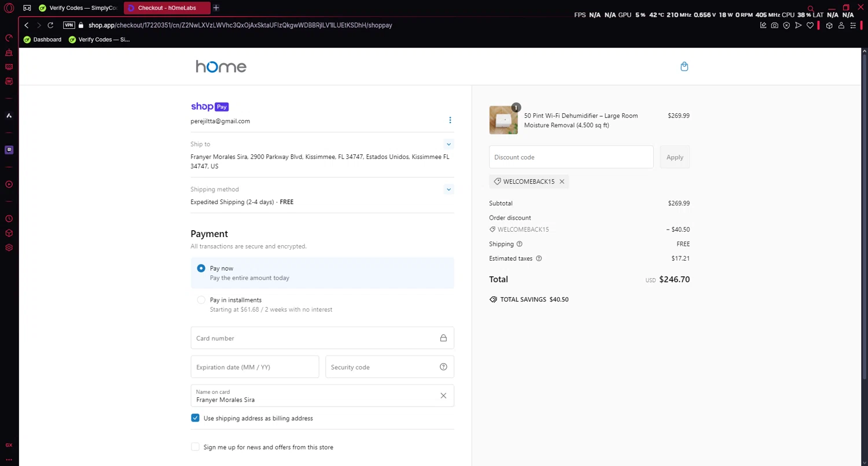Open Easy Setup sliders icon

pyautogui.click(x=853, y=25)
